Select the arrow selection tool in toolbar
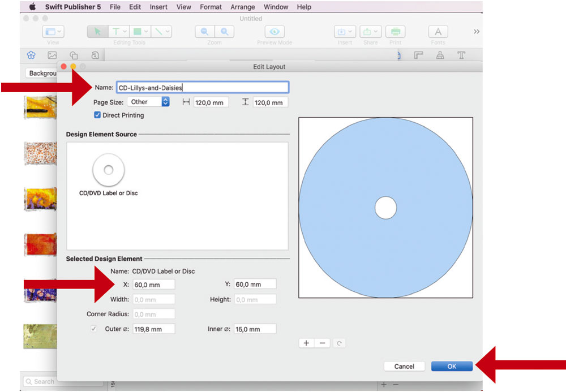Screen dimensions: 566x392 [x=97, y=32]
